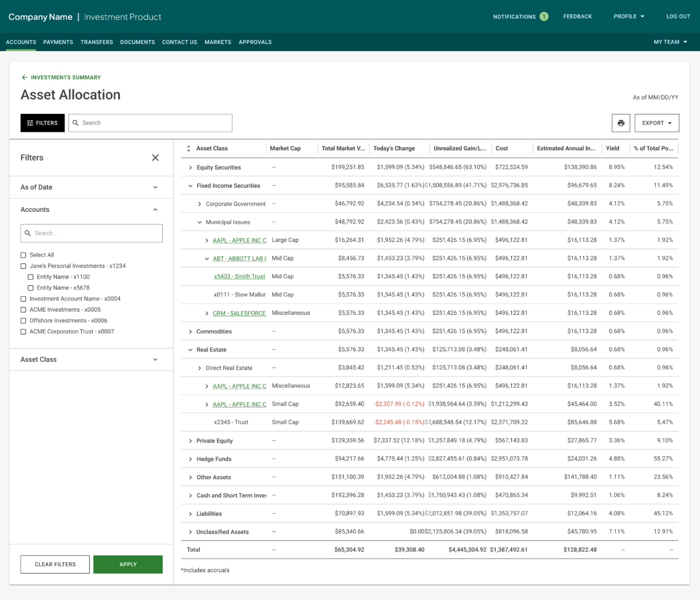Expand the Hedge Funds row
Screen dimensions: 700x600
tap(190, 459)
